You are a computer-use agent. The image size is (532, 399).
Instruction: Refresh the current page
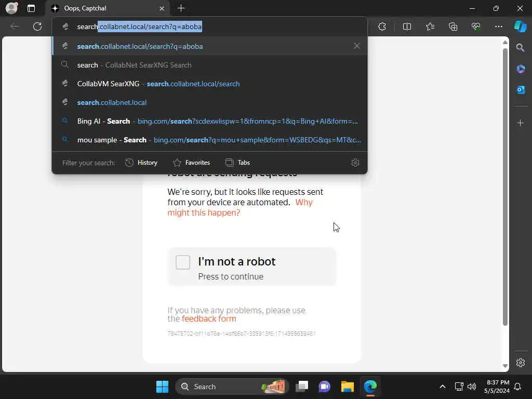(x=37, y=26)
